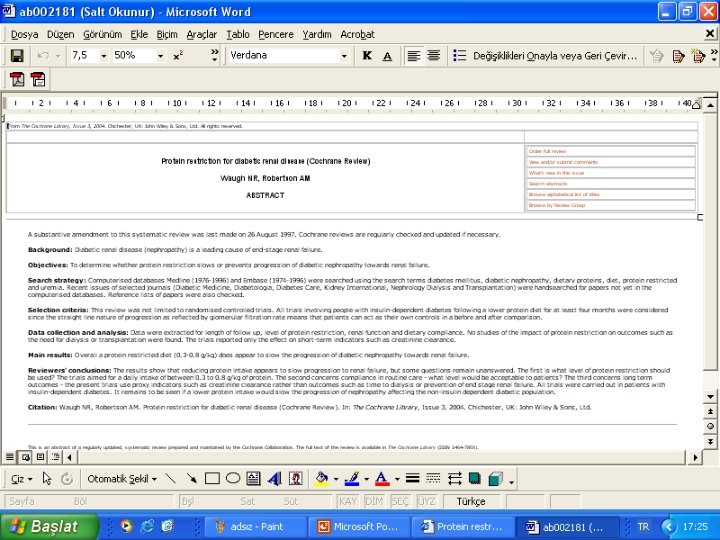Apply Fill Color paint bucket
This screenshot has height=540, width=720.
(x=321, y=478)
